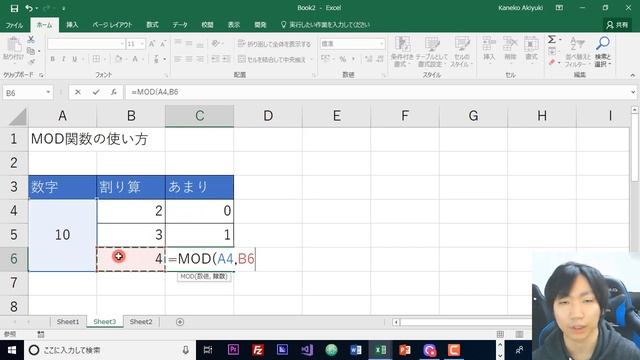Toggle Bold formatting
640x360 pixels.
click(x=53, y=59)
